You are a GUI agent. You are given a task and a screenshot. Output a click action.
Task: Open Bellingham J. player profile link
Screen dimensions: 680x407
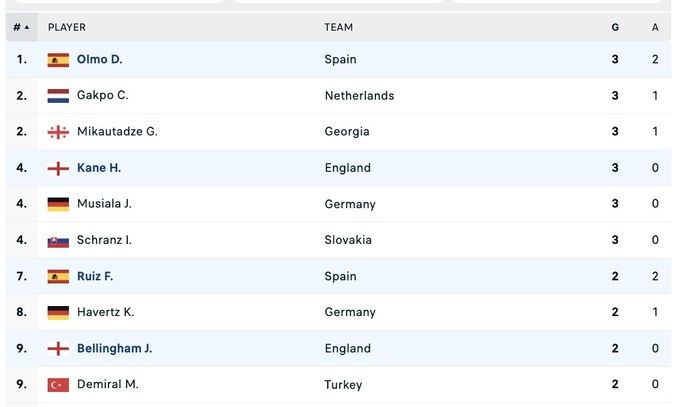[x=114, y=348]
